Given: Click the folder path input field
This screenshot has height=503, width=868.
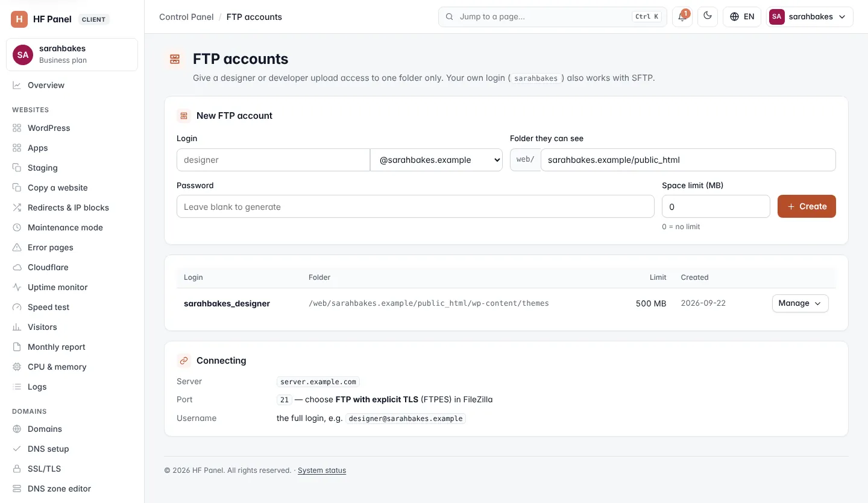Looking at the screenshot, I should pyautogui.click(x=688, y=160).
